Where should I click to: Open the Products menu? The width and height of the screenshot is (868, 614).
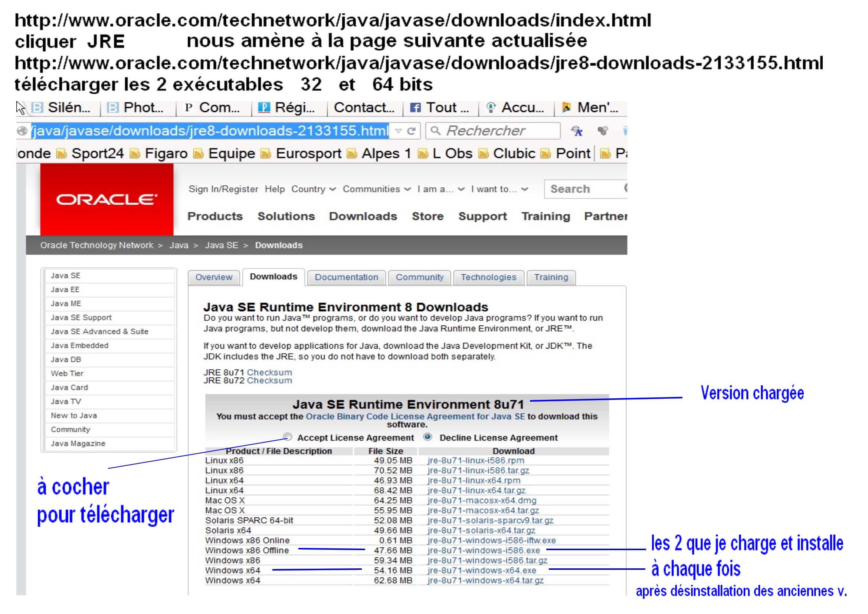215,216
